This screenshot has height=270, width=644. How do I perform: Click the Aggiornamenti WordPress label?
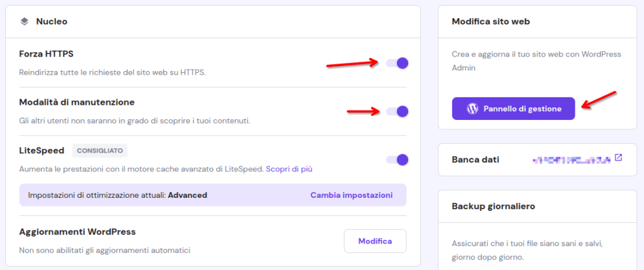coord(77,232)
